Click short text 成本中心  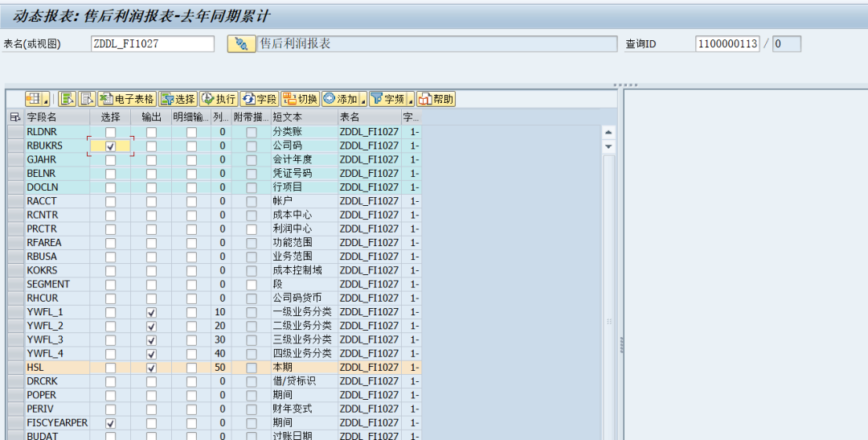(293, 215)
